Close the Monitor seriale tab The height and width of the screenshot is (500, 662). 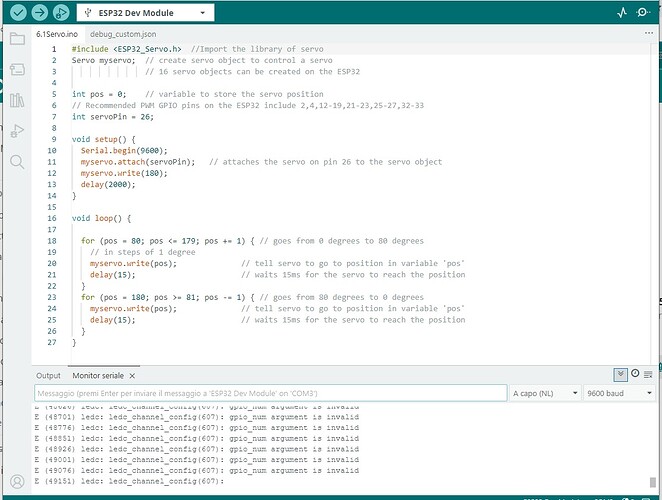tap(132, 375)
